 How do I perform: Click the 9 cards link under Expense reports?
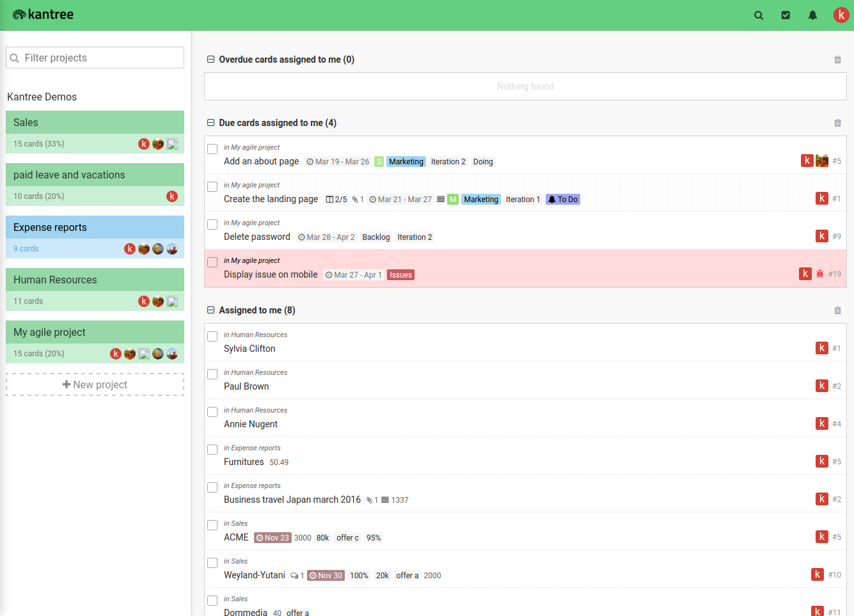(x=26, y=249)
